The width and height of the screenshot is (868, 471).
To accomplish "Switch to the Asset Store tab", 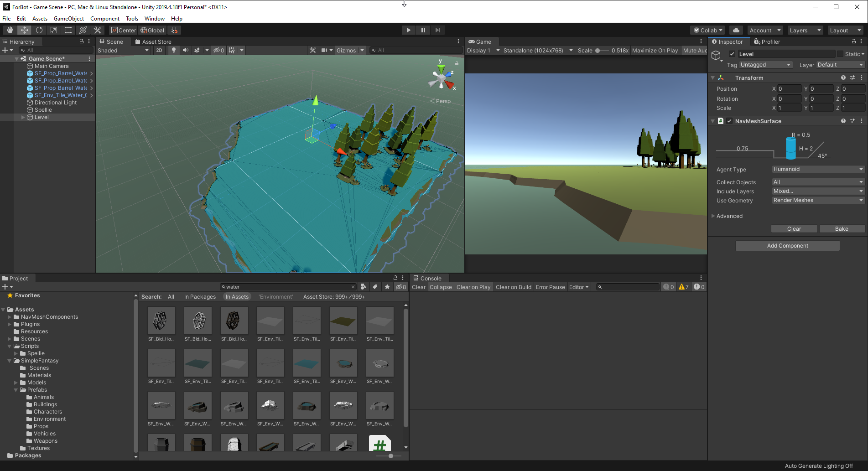I will (153, 41).
